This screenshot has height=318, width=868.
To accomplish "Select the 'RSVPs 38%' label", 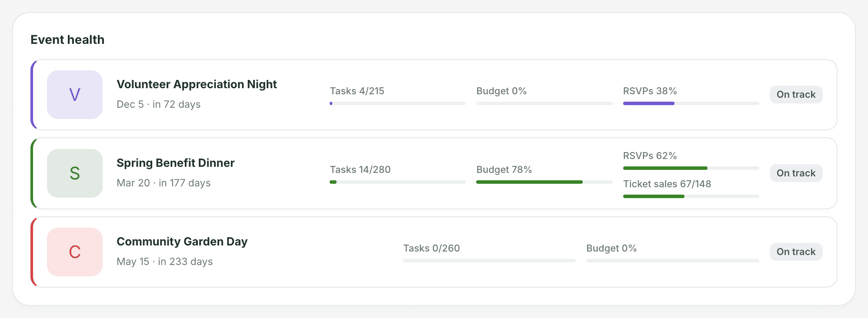I will tap(650, 91).
